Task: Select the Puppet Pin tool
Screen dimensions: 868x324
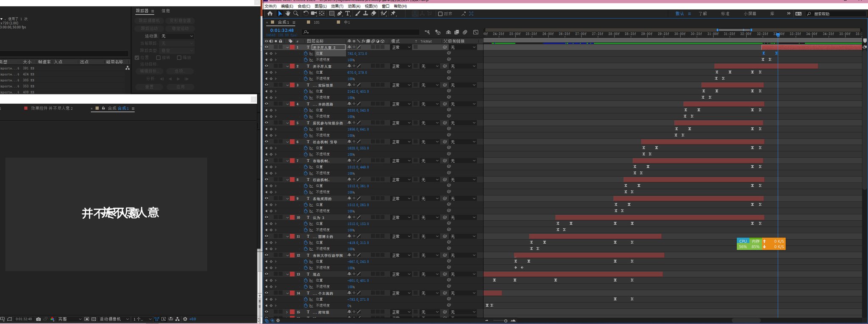Action: pos(393,14)
